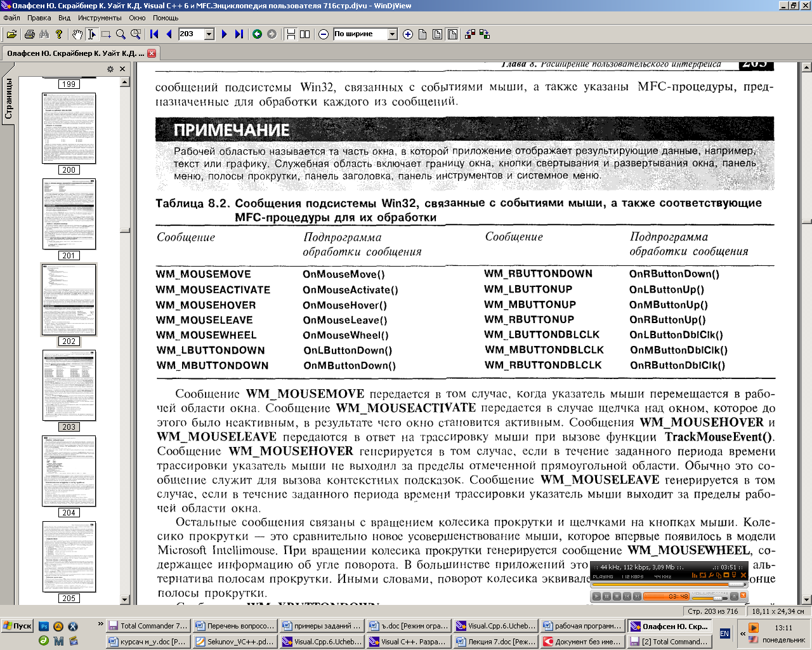Screen dimensions: 812x650
Task: Open media player wrench settings icon
Action: (711, 575)
